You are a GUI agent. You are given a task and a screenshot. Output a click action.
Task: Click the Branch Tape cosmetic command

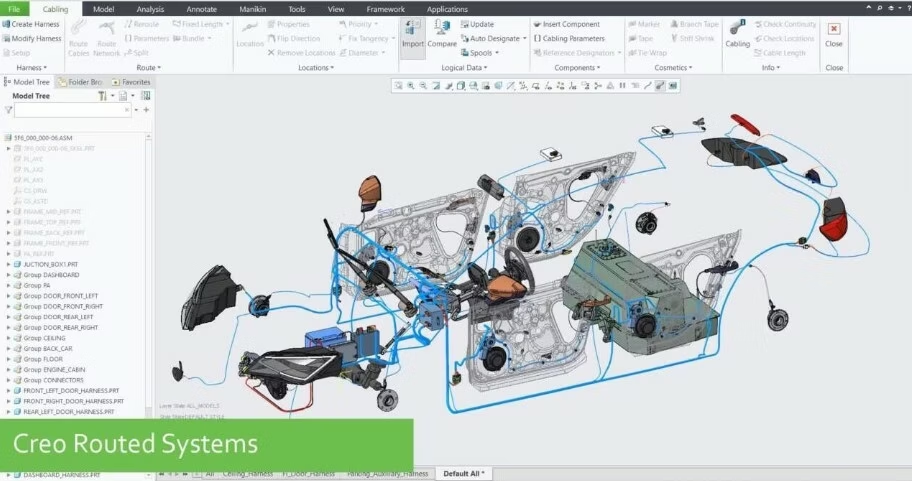point(694,24)
